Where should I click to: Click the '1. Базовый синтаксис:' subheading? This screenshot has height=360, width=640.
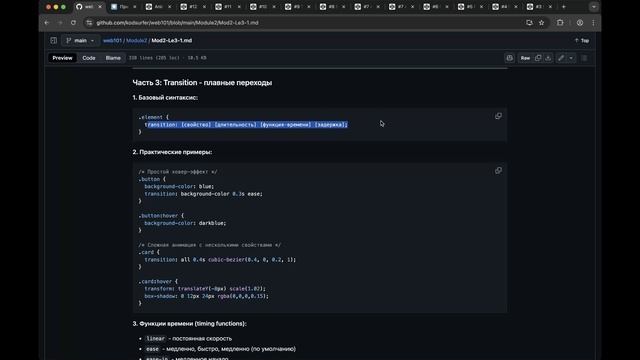pyautogui.click(x=165, y=98)
